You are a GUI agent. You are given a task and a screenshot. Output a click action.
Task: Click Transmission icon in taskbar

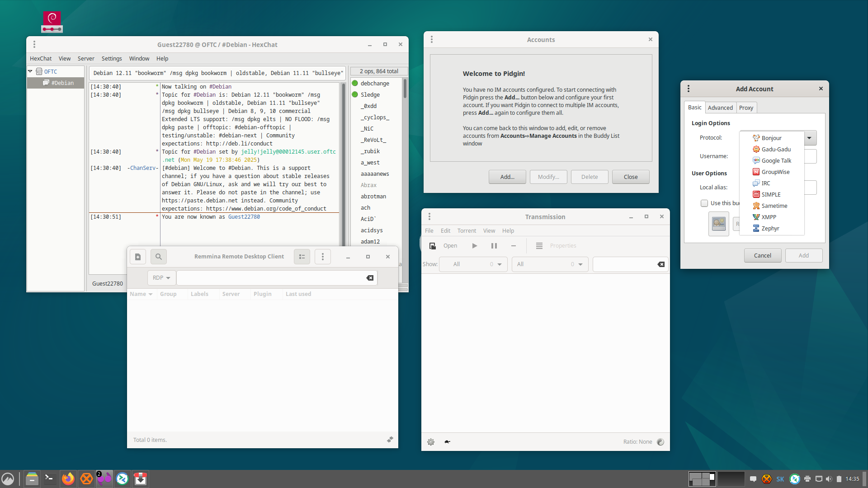pyautogui.click(x=141, y=479)
